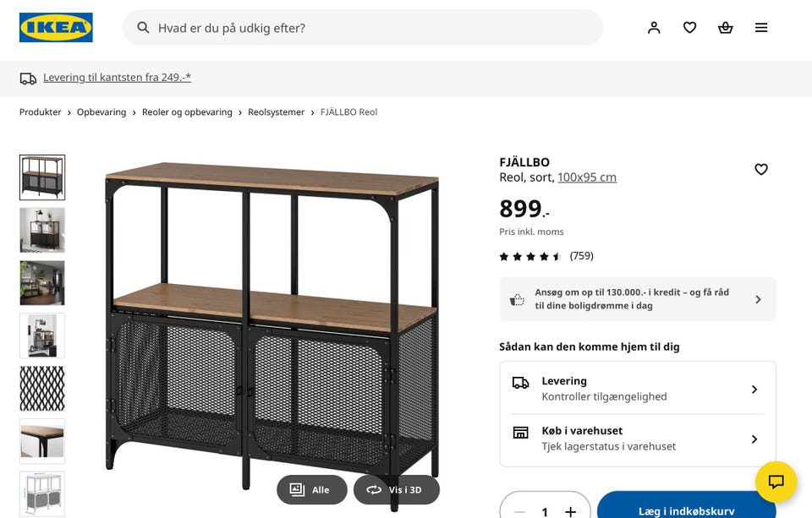Image resolution: width=812 pixels, height=518 pixels.
Task: Open Levering til kantsten fra 249 link
Action: (117, 78)
